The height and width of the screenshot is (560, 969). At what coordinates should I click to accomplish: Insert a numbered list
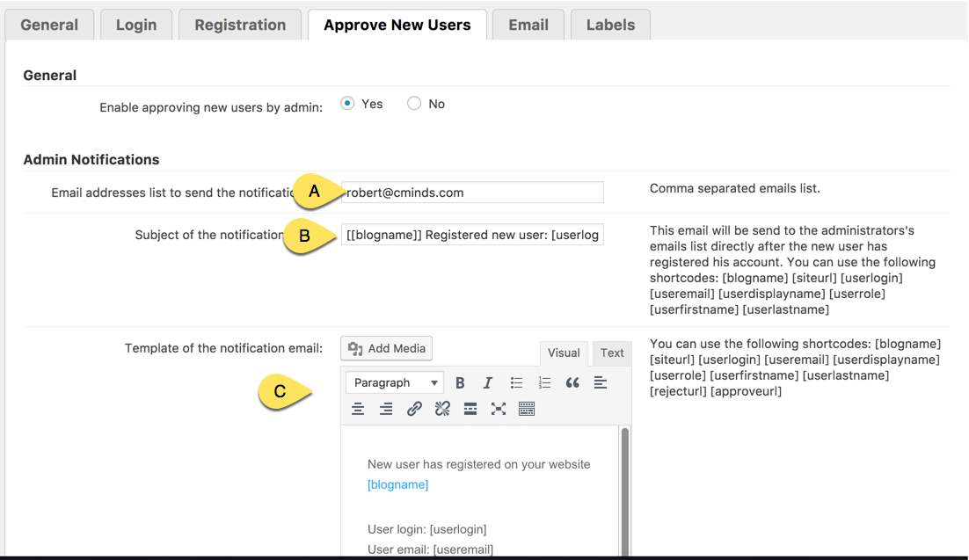544,383
